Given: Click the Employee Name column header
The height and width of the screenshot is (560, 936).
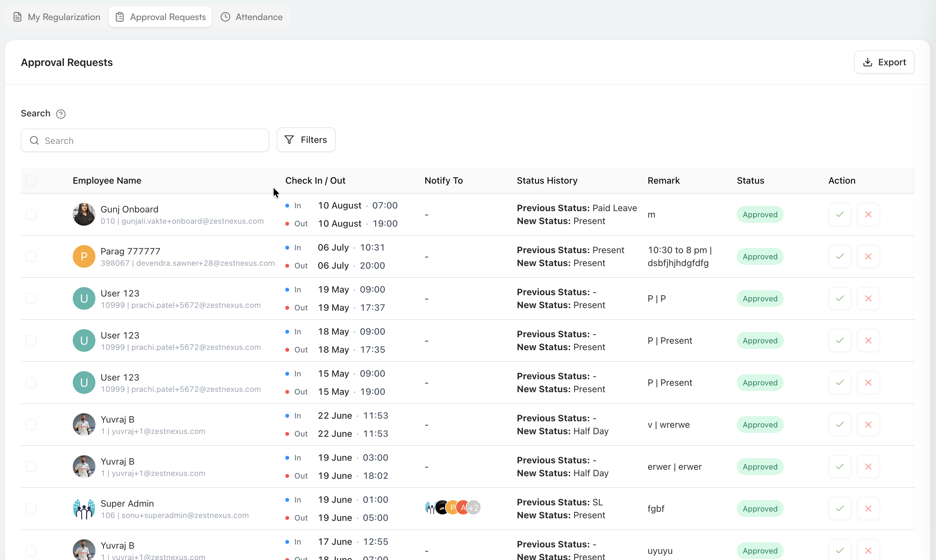Looking at the screenshot, I should (107, 180).
